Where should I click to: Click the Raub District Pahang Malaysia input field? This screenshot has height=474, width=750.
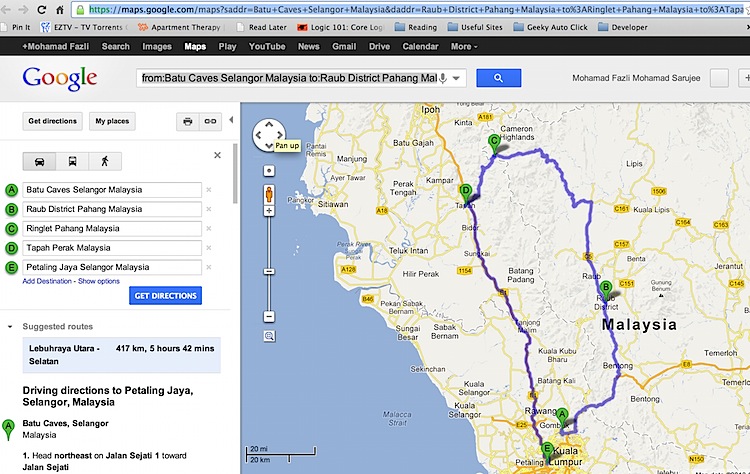[x=112, y=209]
